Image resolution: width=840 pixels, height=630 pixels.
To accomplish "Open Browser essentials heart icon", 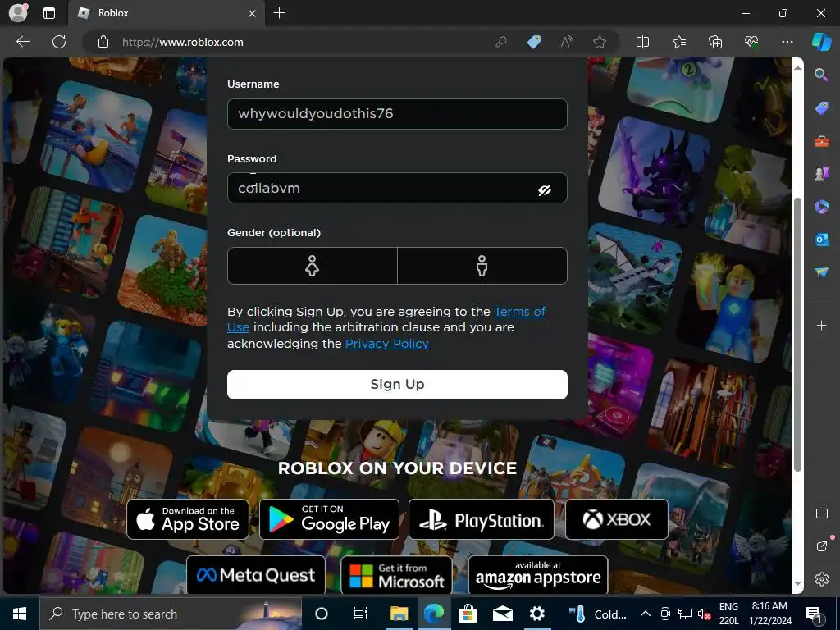I will tap(751, 42).
